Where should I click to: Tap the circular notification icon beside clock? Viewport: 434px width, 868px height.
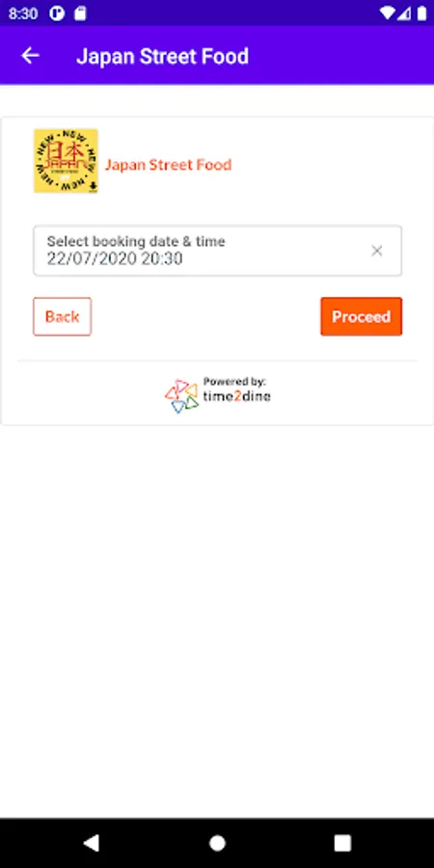pyautogui.click(x=57, y=14)
